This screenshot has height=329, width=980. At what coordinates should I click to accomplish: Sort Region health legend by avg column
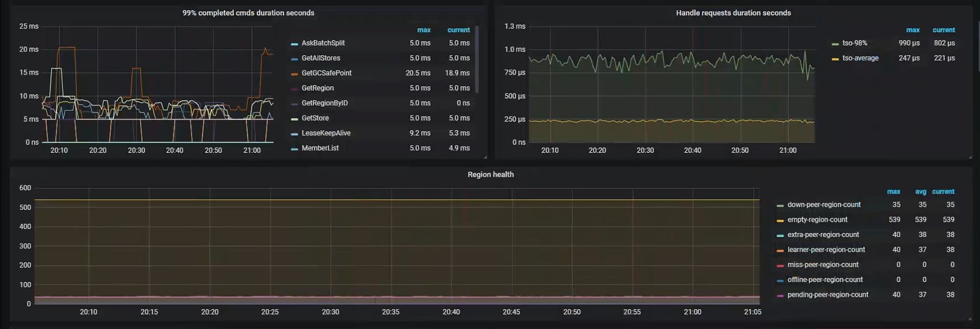click(x=920, y=192)
